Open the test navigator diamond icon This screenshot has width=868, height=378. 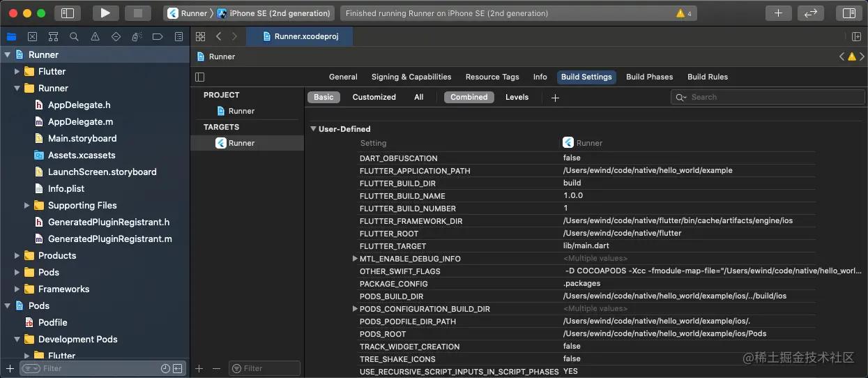(x=116, y=36)
